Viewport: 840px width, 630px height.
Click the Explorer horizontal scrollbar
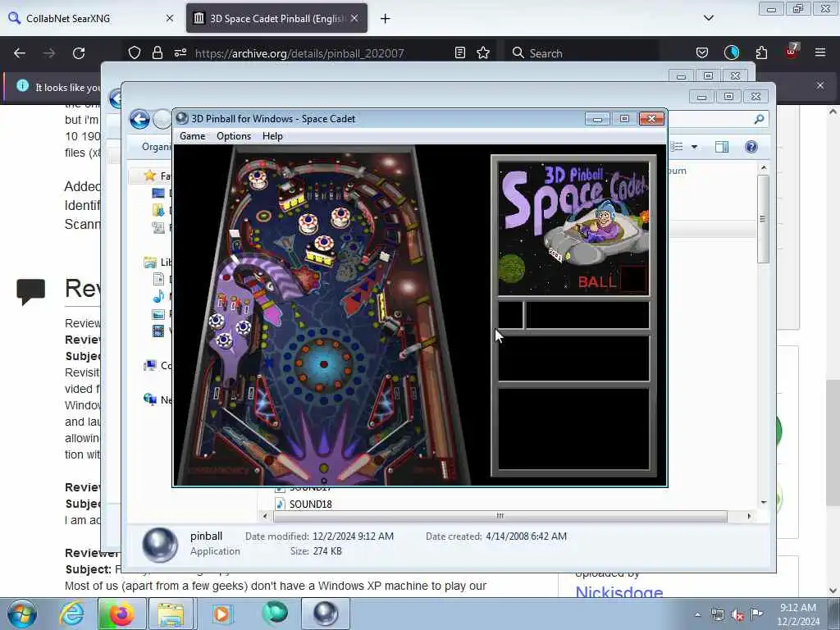click(x=500, y=516)
